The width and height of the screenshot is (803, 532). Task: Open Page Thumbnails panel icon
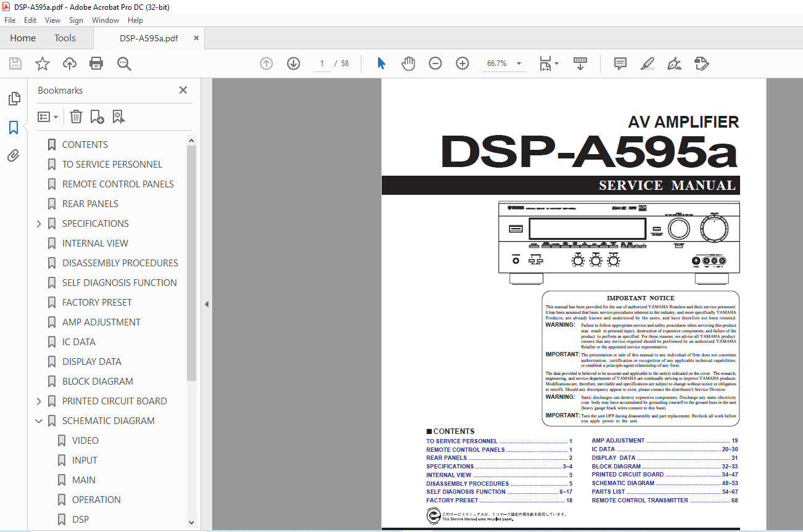tap(14, 99)
